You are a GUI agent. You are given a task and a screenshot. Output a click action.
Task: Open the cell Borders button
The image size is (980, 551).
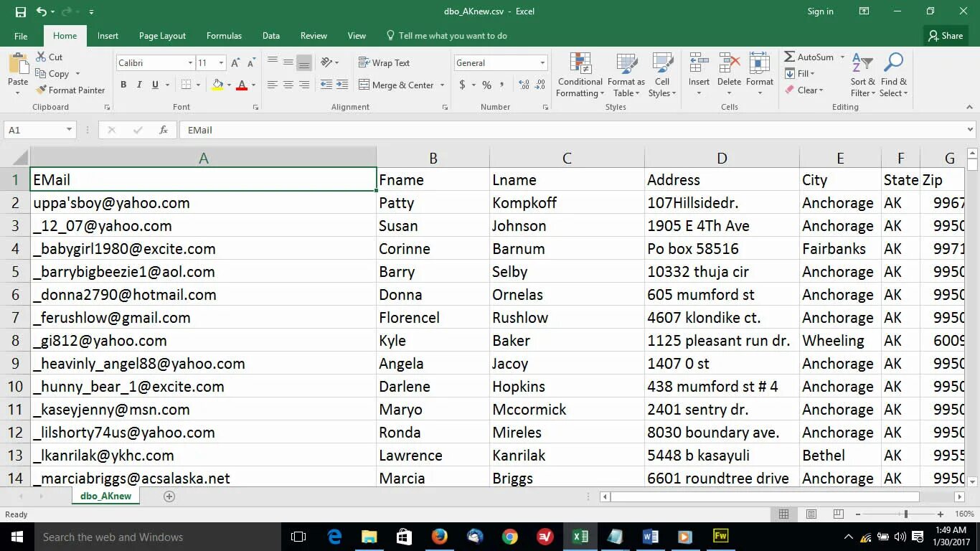pyautogui.click(x=185, y=85)
